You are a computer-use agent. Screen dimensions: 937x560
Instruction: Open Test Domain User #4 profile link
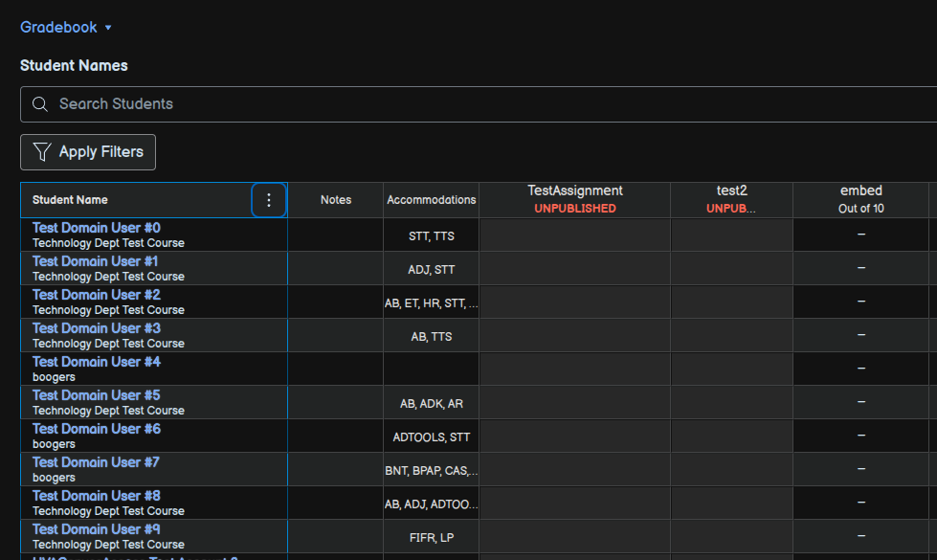click(x=97, y=362)
